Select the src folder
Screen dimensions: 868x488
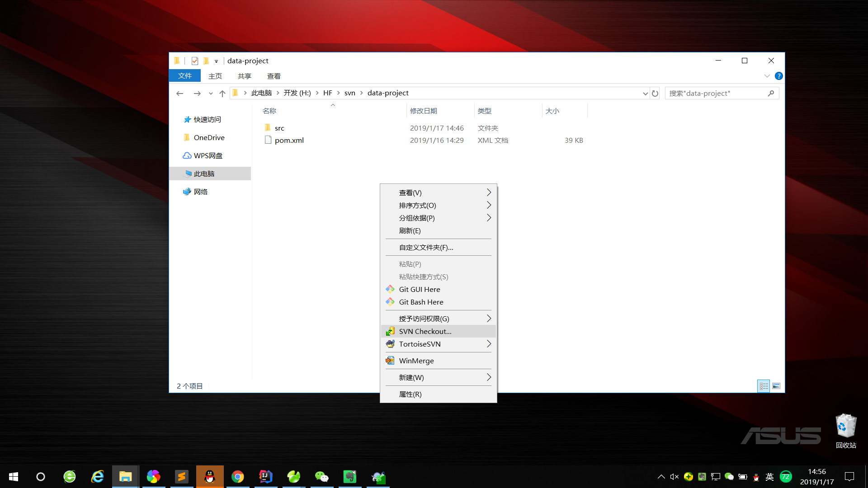click(x=279, y=128)
